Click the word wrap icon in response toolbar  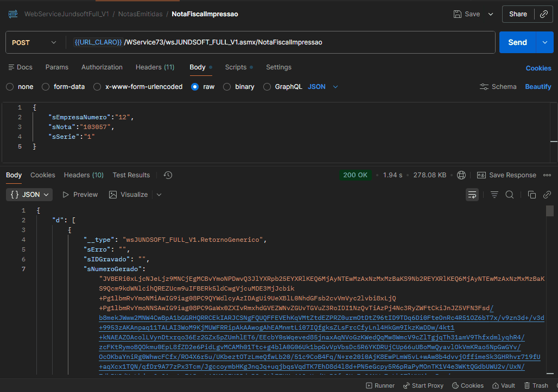[472, 195]
